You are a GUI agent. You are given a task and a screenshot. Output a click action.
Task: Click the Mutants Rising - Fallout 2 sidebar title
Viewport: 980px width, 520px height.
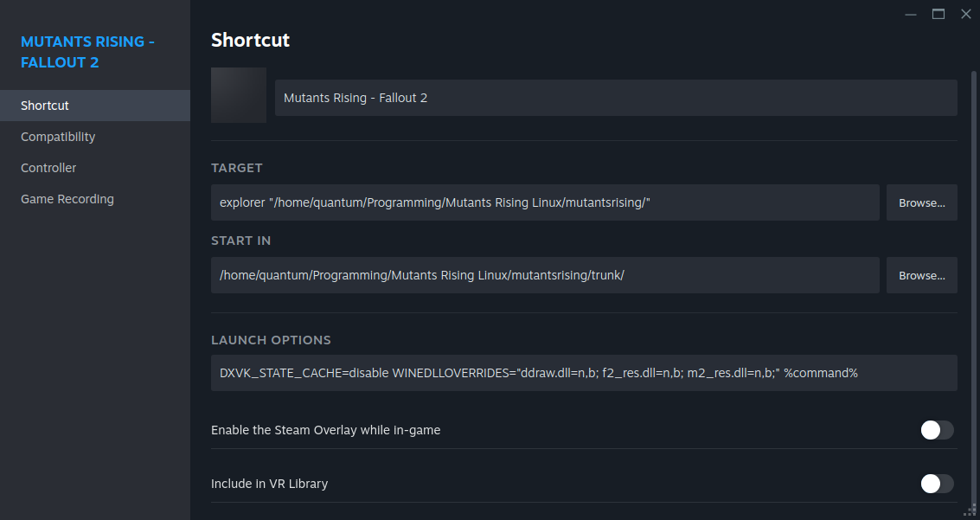[87, 52]
